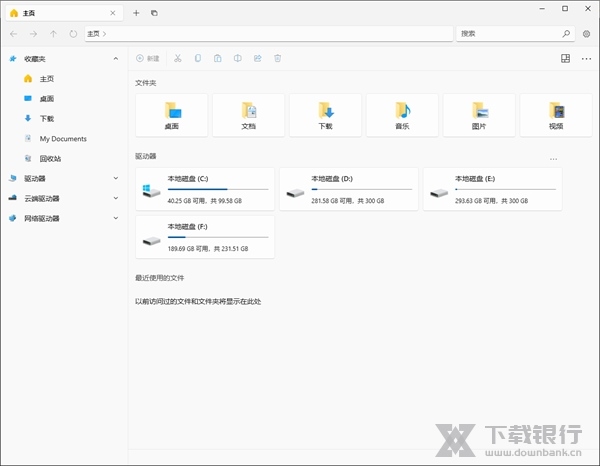This screenshot has height=466, width=600.
Task: Click the F: drive usage bar
Action: pyautogui.click(x=218, y=237)
